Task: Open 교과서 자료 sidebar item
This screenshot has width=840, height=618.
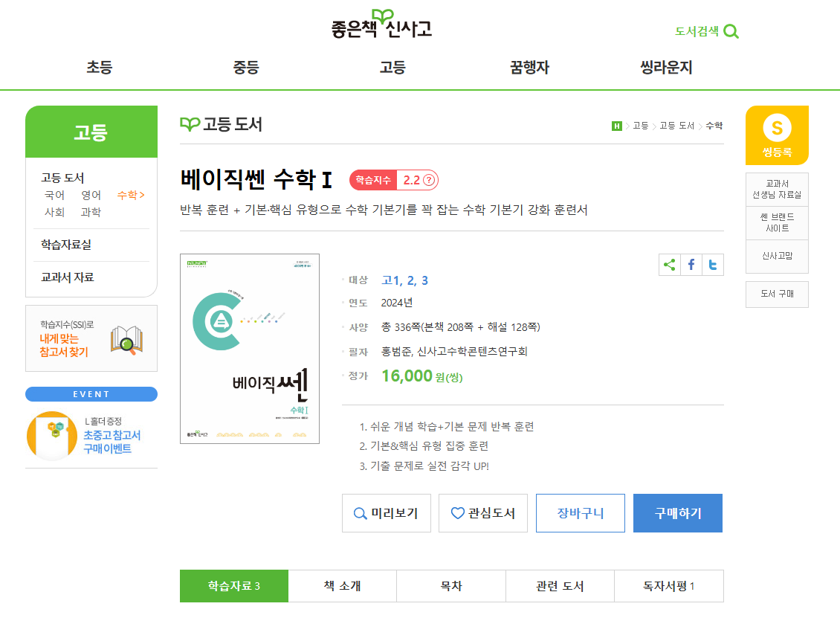Action: (68, 277)
